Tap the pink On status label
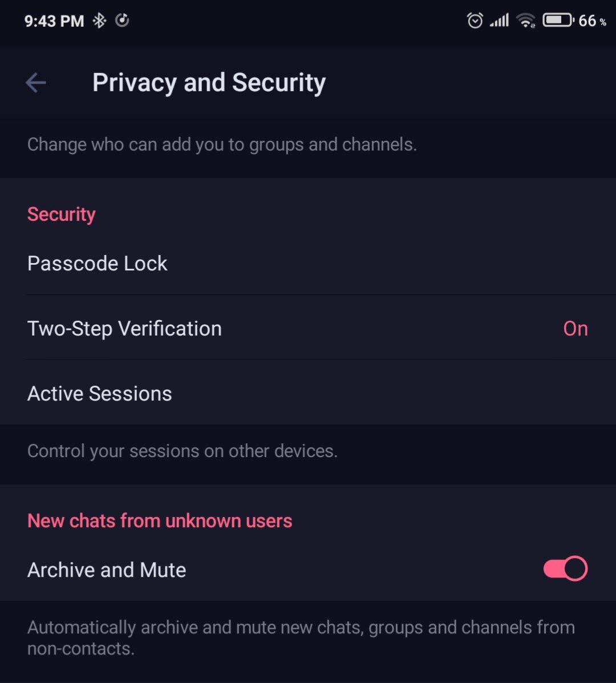This screenshot has width=616, height=683. tap(575, 329)
